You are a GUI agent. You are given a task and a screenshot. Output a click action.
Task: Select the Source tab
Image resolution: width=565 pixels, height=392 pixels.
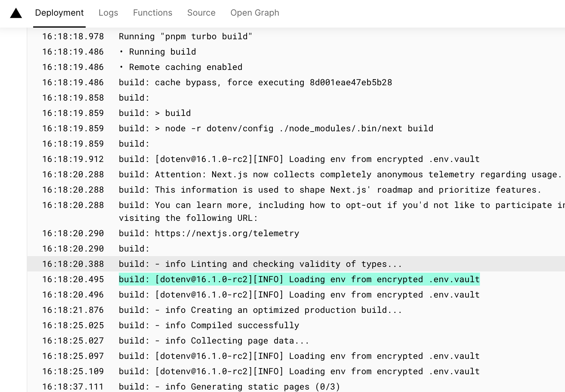[201, 13]
